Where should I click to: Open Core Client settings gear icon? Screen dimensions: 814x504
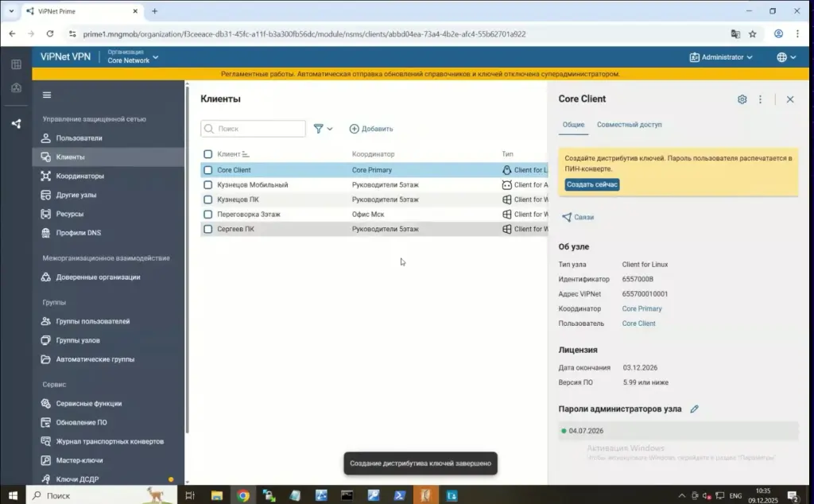[742, 99]
